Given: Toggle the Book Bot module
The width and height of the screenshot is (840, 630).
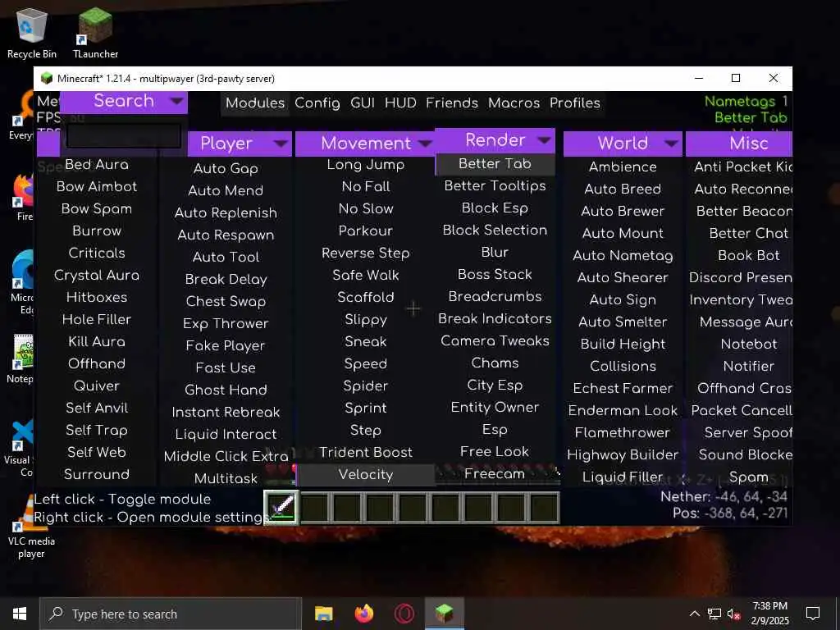Looking at the screenshot, I should point(748,256).
